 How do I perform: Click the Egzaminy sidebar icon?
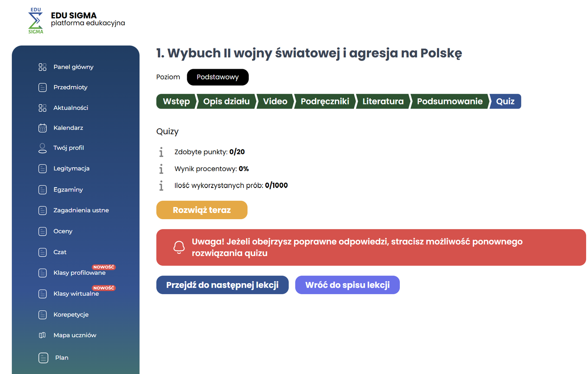point(43,190)
